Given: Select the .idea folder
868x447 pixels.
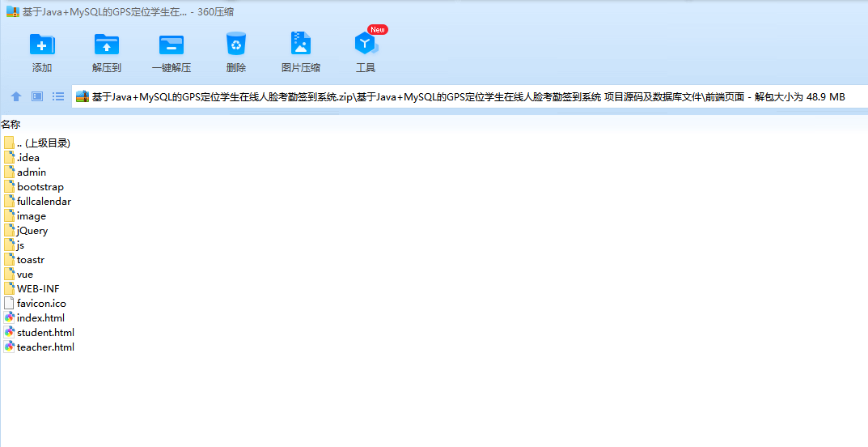Looking at the screenshot, I should pos(22,157).
